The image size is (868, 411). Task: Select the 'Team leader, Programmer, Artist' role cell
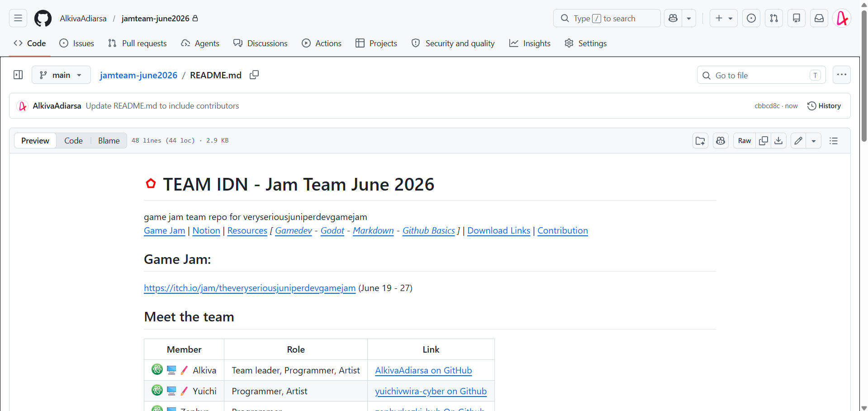296,370
